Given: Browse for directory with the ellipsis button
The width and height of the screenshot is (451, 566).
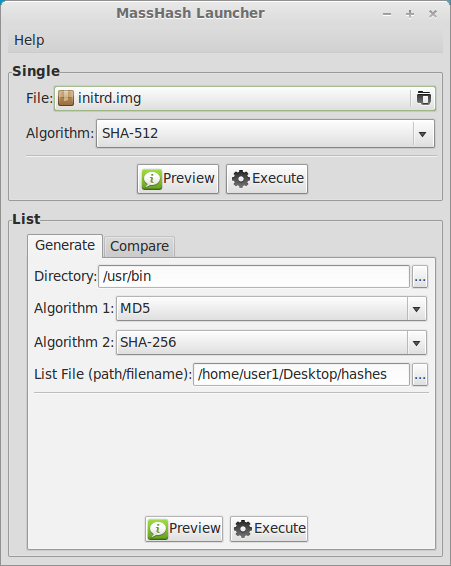Looking at the screenshot, I should pyautogui.click(x=420, y=277).
